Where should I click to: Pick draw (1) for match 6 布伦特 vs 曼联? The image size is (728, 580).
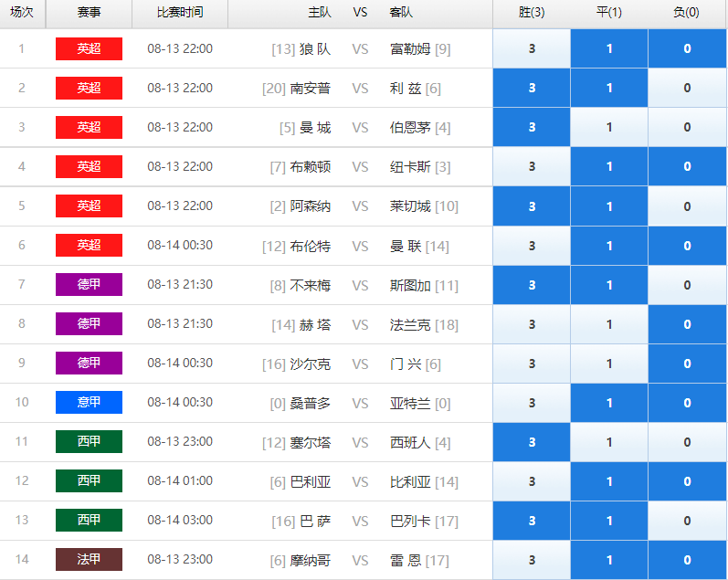[x=609, y=246]
